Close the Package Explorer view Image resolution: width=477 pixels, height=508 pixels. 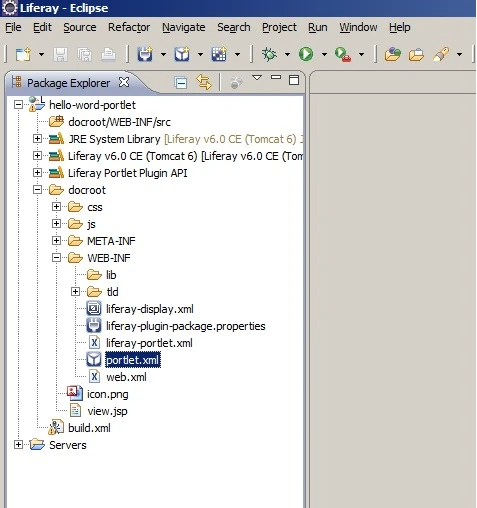click(x=124, y=82)
